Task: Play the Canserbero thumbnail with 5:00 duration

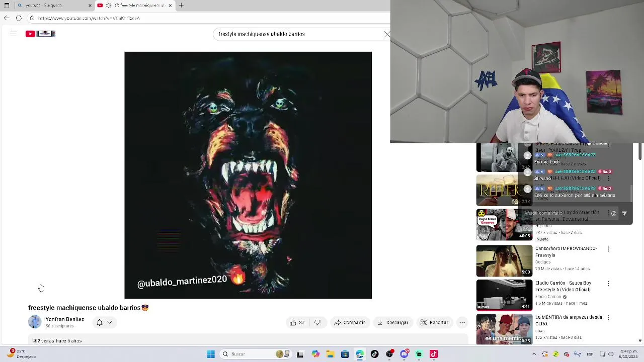Action: [x=504, y=260]
